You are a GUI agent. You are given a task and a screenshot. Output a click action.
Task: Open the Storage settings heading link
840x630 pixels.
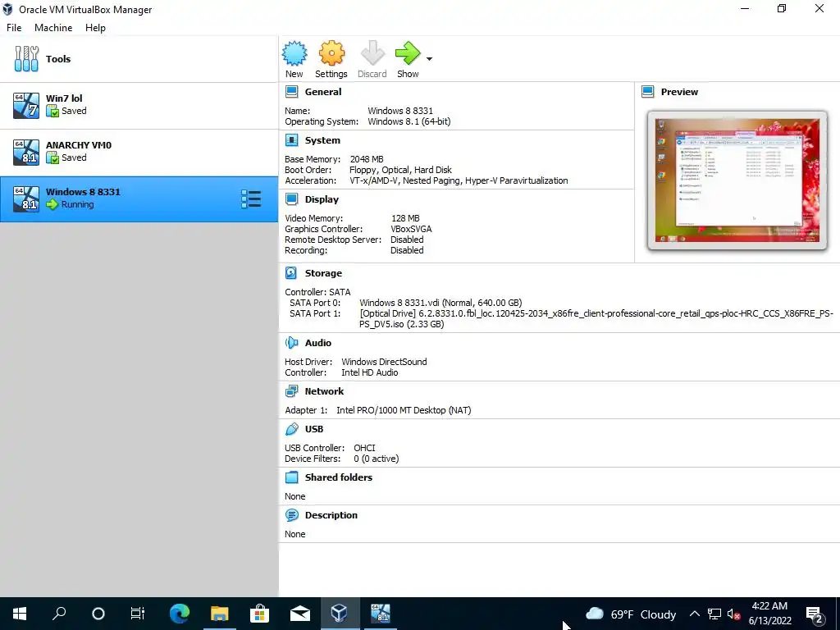tap(323, 273)
